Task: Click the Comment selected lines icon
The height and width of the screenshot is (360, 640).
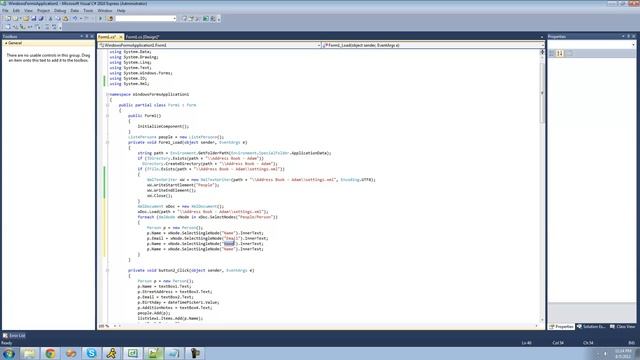Action: [x=47, y=27]
